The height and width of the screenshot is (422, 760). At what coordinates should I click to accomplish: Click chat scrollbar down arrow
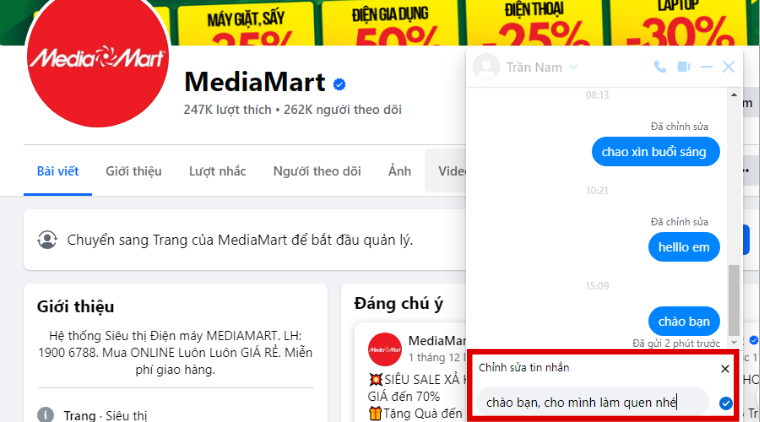734,343
